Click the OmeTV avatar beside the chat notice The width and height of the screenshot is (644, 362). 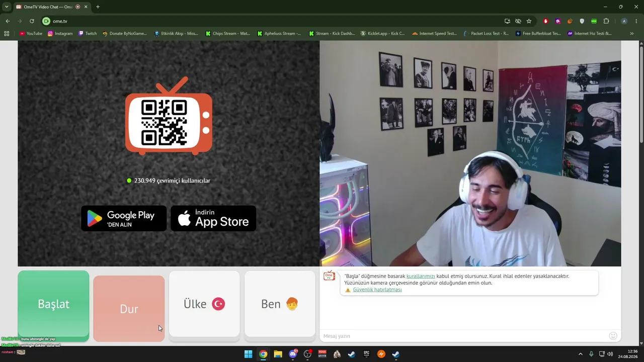coord(329,276)
